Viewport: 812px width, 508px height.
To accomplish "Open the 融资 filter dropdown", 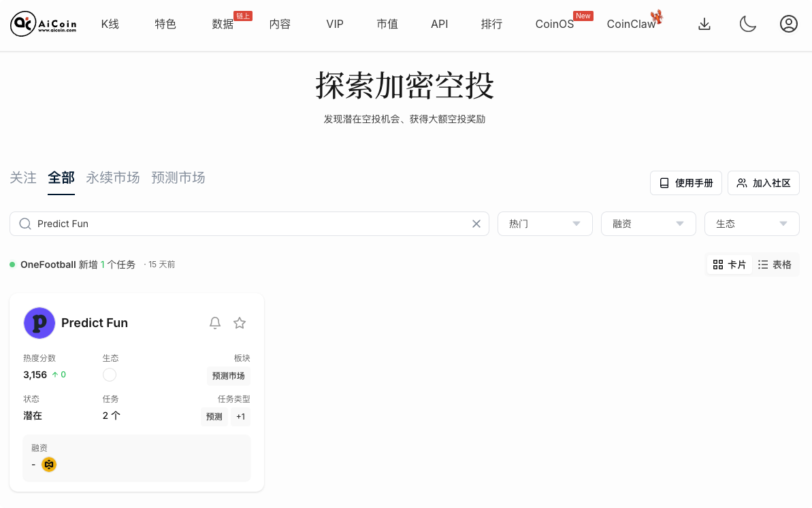I will [x=648, y=223].
